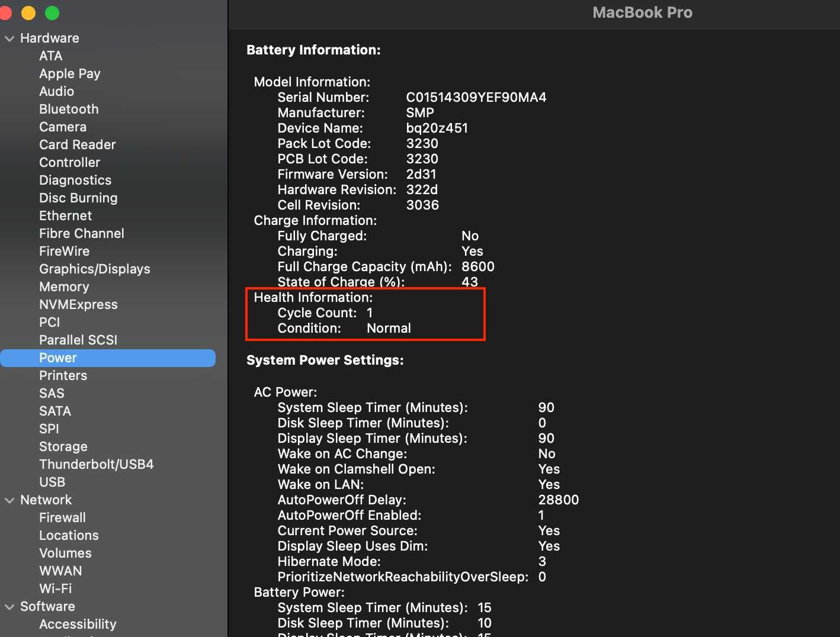Open Diagnostics in the sidebar
This screenshot has width=840, height=637.
coord(75,180)
